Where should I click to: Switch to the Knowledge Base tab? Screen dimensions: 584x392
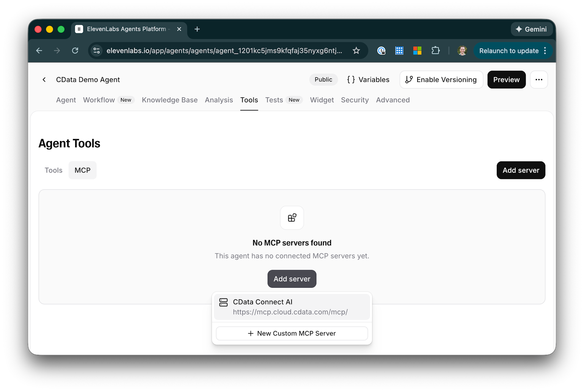[170, 100]
